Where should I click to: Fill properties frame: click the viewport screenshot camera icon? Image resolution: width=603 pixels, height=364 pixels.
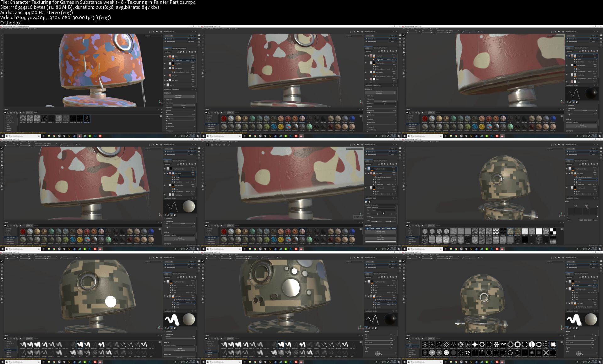362,145
